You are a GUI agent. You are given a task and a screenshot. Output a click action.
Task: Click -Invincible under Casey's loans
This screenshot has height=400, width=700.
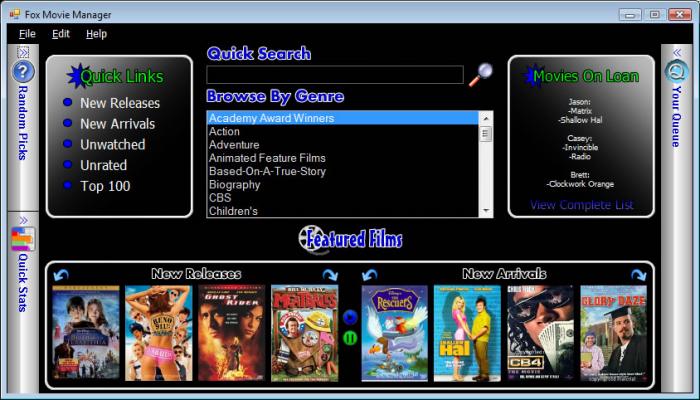coord(580,147)
